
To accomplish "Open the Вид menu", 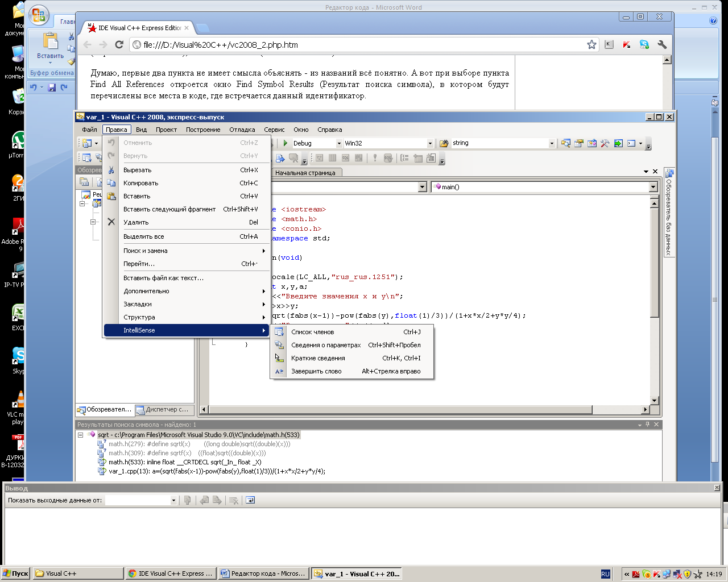I will (x=141, y=130).
